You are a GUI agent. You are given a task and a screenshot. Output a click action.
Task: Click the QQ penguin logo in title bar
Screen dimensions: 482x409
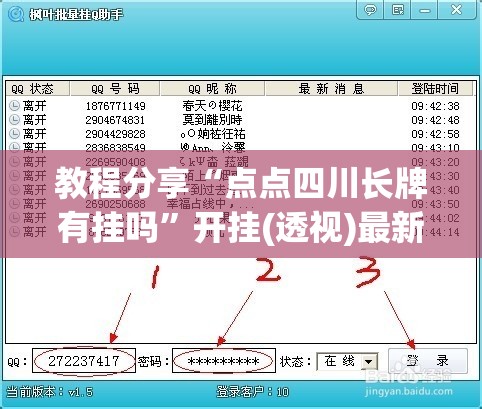15,14
